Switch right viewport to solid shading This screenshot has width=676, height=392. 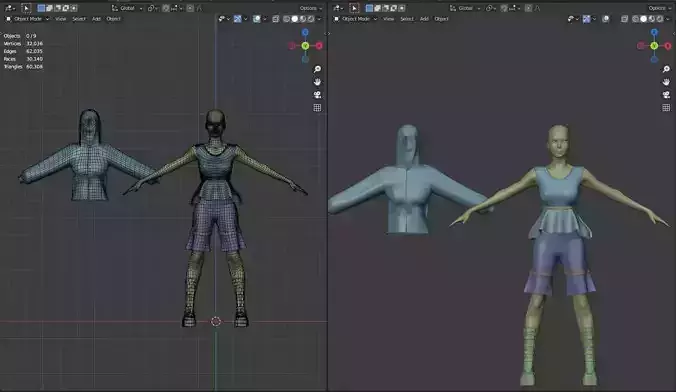click(x=643, y=19)
